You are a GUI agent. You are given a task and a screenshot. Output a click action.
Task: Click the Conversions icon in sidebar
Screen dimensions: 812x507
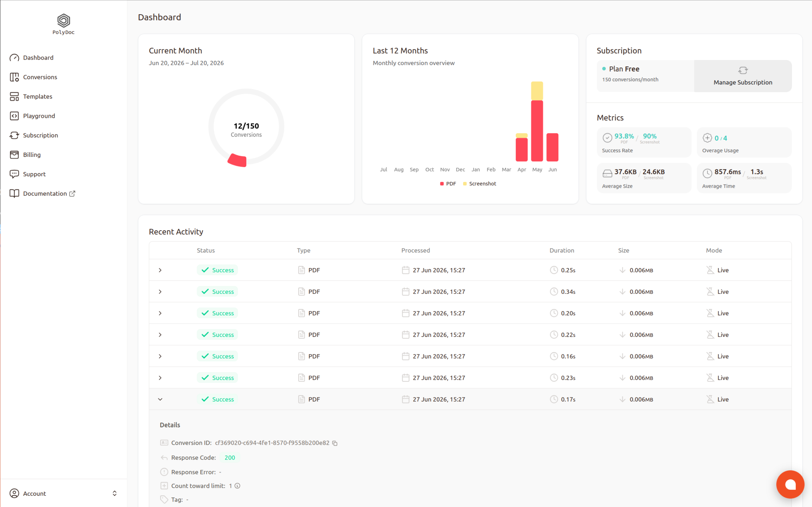click(x=14, y=77)
